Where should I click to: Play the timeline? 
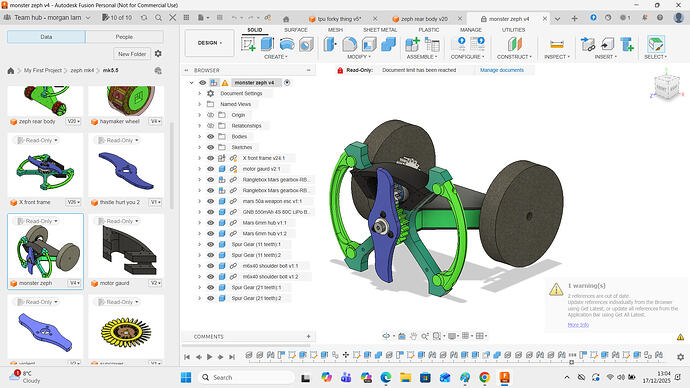[209, 357]
